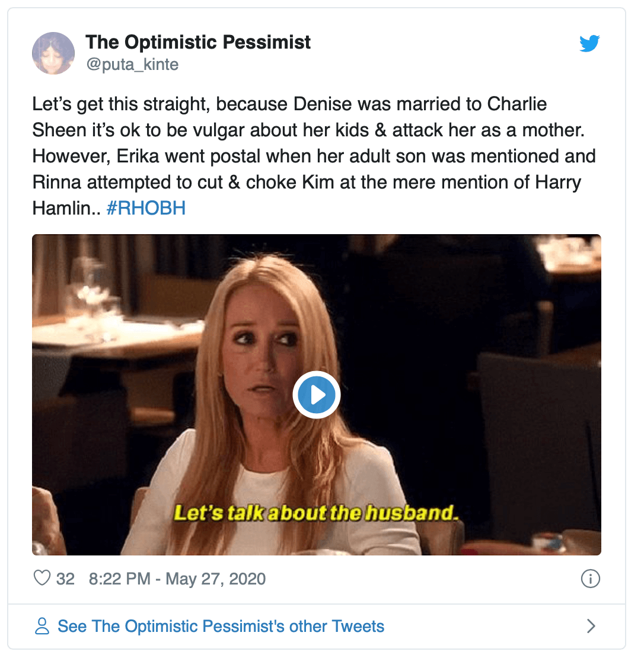644x658 pixels.
Task: See The Optimistic Pessimist's other Tweets
Action: (x=221, y=626)
